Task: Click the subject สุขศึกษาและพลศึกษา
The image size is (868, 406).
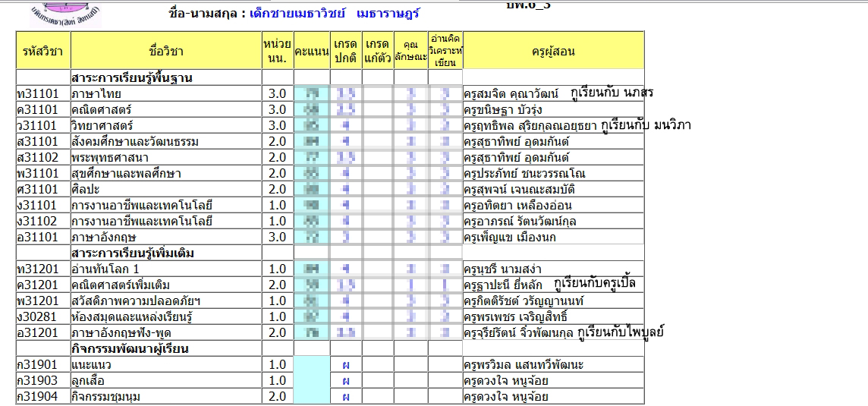Action: (x=126, y=174)
